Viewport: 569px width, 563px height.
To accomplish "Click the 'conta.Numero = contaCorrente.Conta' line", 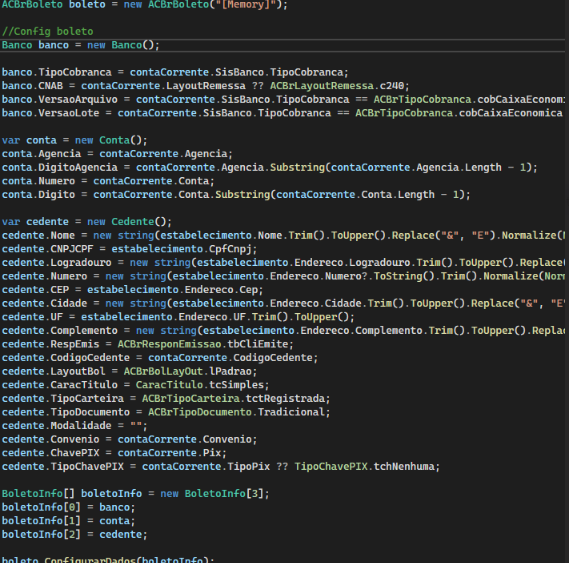I will (108, 181).
